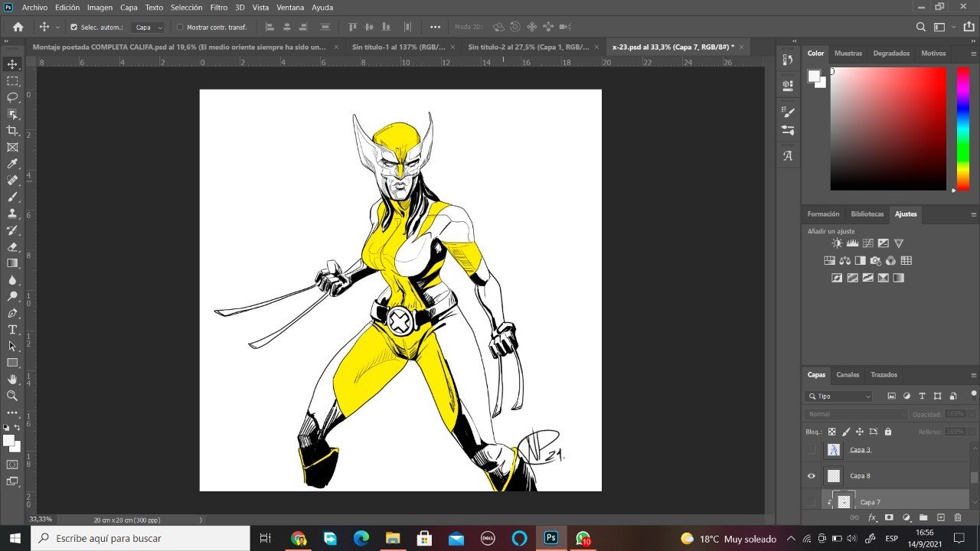Select the Horizontal Type tool
Viewport: 980px width, 551px height.
click(12, 330)
